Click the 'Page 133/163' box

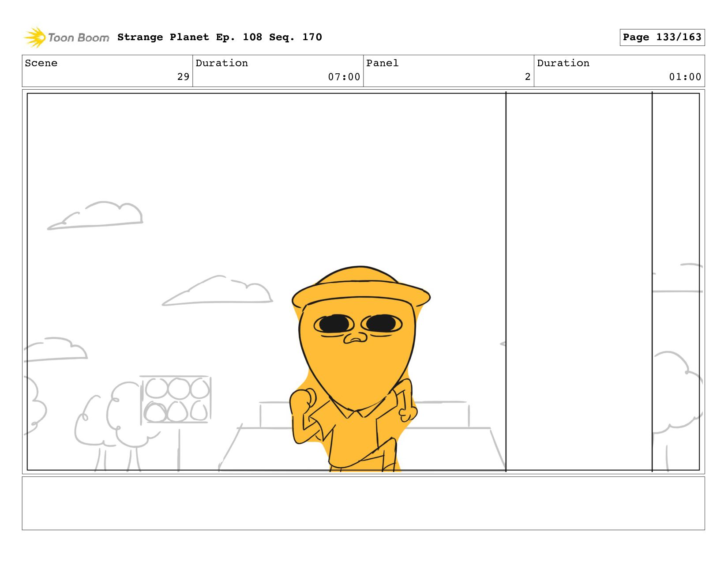662,37
